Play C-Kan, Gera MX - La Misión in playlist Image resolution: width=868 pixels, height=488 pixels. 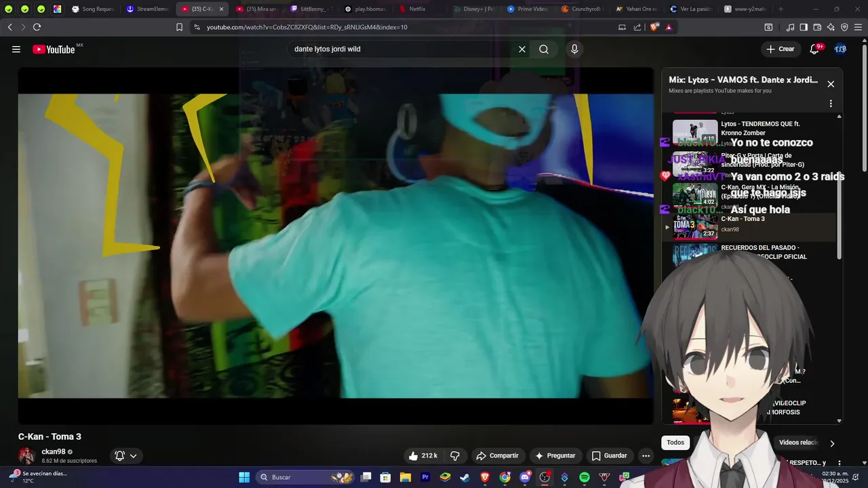[x=749, y=196]
